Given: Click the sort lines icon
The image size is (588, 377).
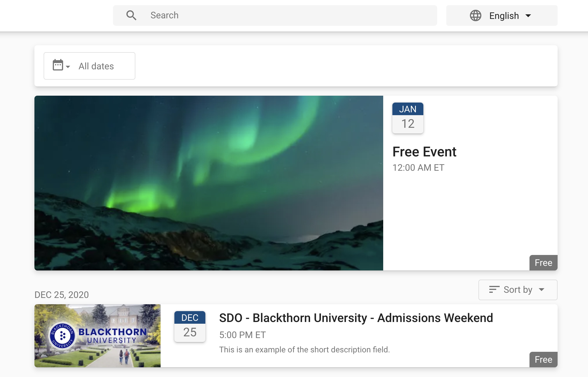Looking at the screenshot, I should pos(494,289).
